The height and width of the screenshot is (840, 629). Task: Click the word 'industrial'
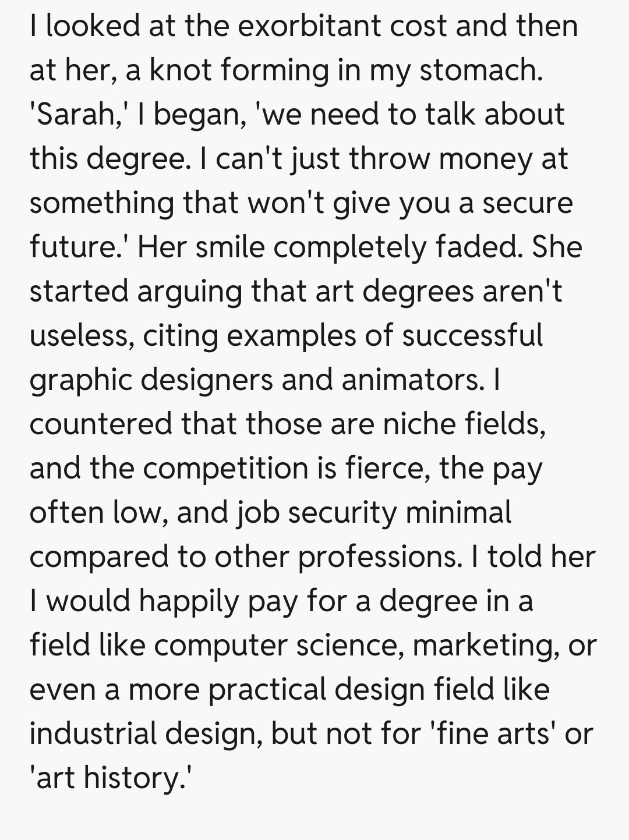[93, 733]
